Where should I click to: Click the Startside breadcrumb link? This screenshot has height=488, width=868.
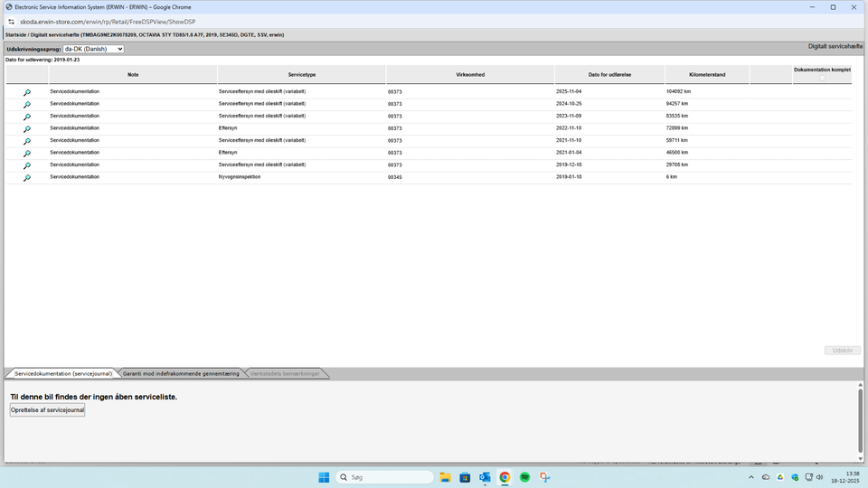coord(16,34)
